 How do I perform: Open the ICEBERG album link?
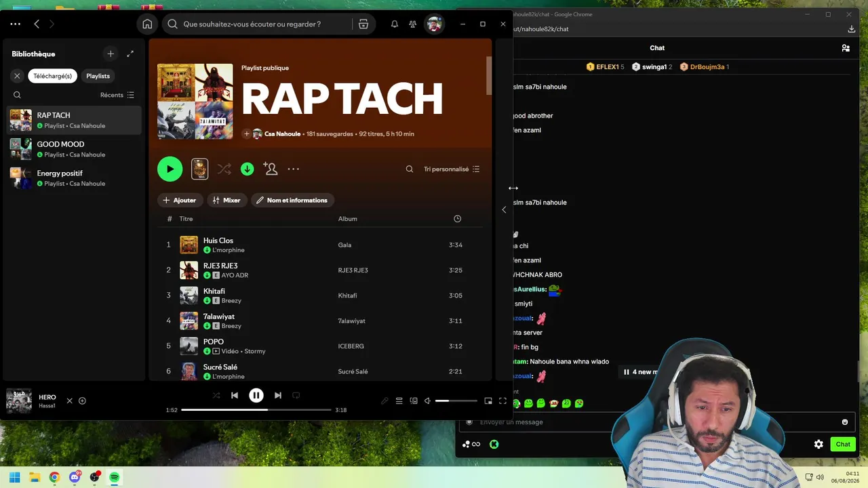click(x=351, y=346)
